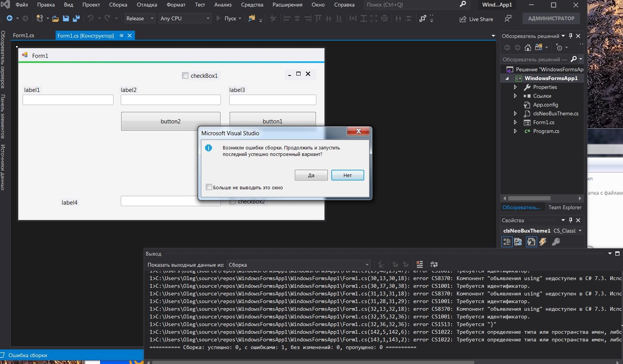
Task: Click the Open File folder icon
Action: (x=55, y=18)
